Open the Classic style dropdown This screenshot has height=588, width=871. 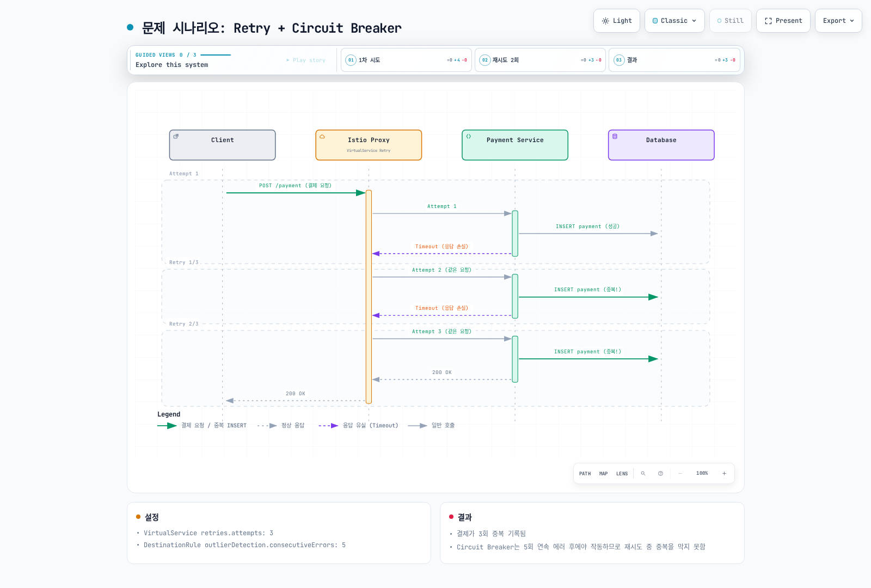point(674,21)
